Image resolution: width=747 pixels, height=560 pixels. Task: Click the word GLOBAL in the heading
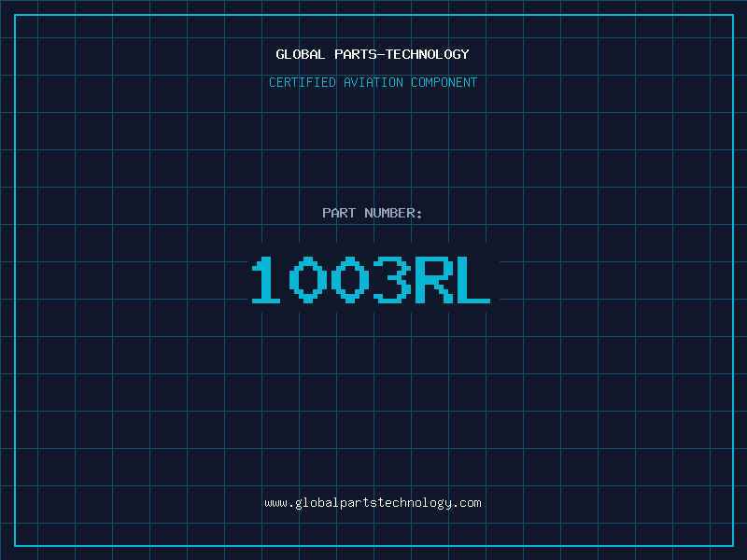(301, 54)
